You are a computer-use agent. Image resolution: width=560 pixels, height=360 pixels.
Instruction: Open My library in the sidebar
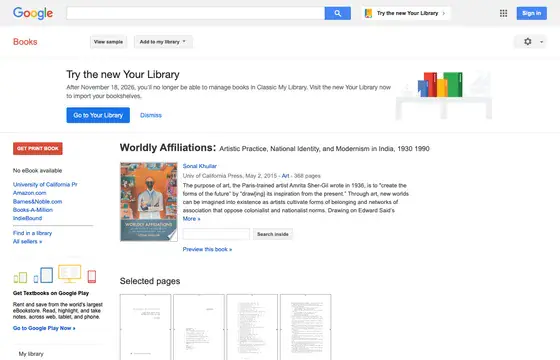31,354
